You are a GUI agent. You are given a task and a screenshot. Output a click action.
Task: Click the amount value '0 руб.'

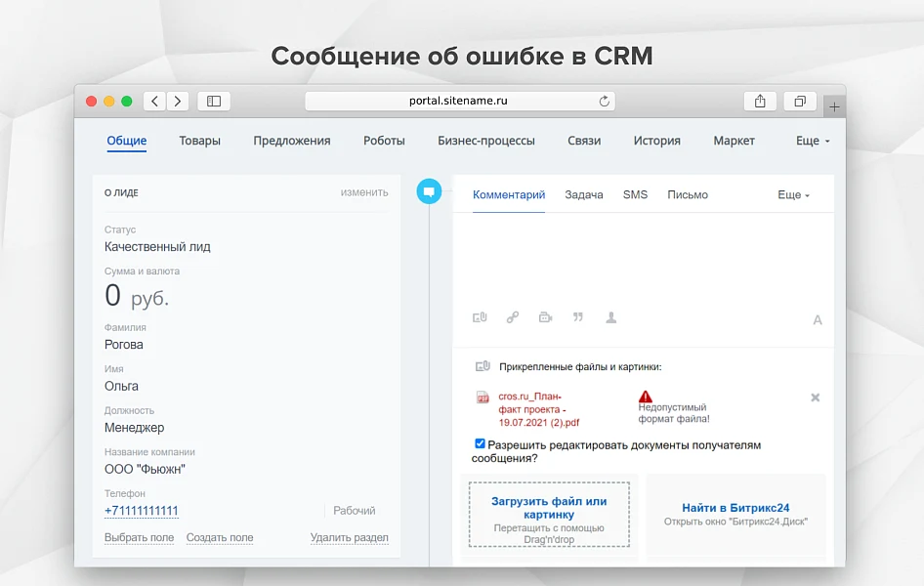tap(137, 296)
